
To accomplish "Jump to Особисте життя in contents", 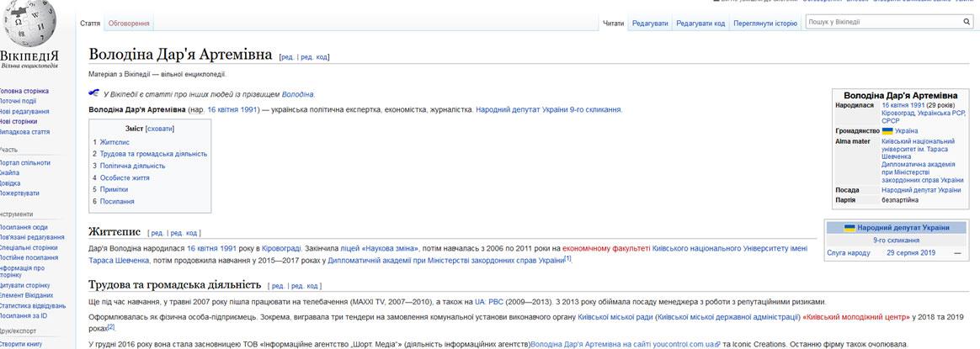I will coord(125,178).
